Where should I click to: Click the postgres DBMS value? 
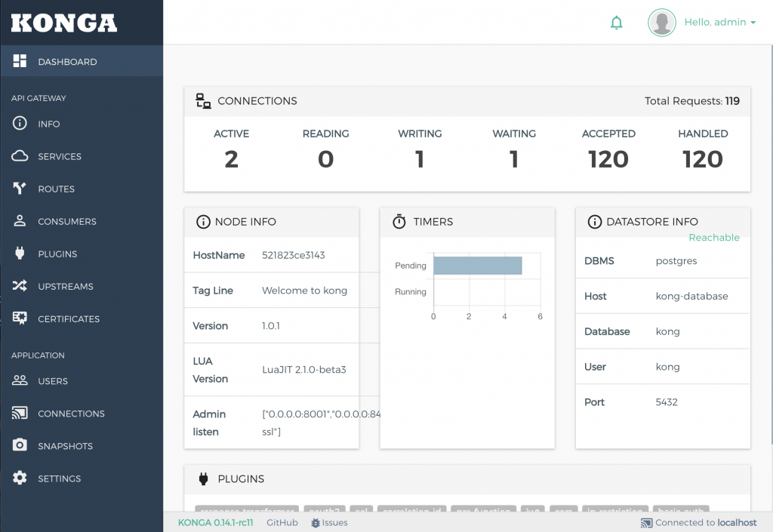pyautogui.click(x=676, y=261)
